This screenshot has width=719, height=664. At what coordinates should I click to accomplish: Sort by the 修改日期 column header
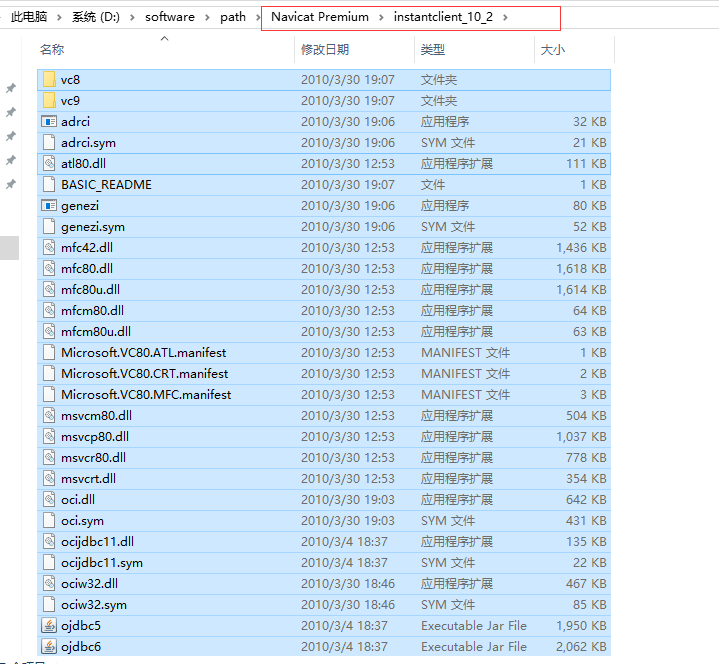[325, 50]
